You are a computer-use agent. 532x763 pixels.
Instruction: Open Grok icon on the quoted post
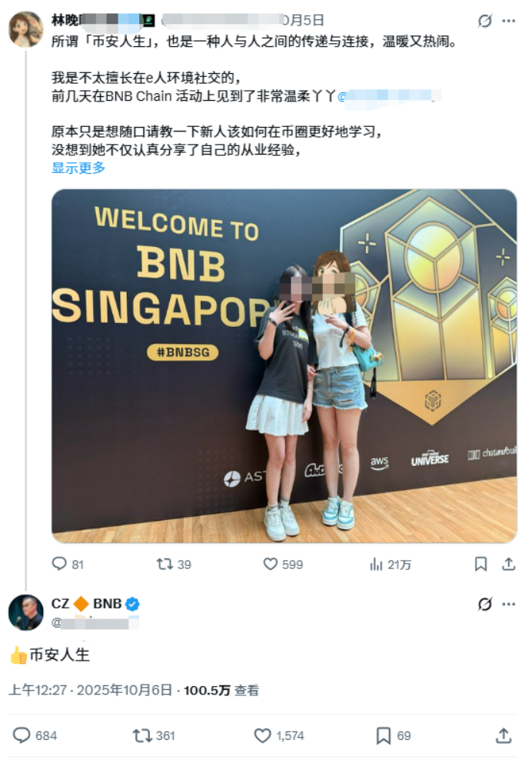pyautogui.click(x=484, y=21)
